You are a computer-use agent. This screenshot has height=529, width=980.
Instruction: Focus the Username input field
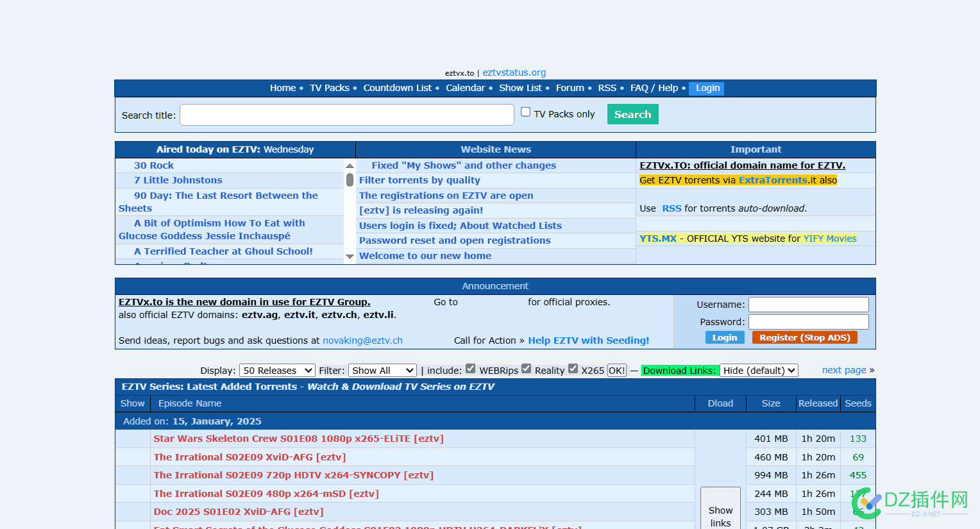808,305
